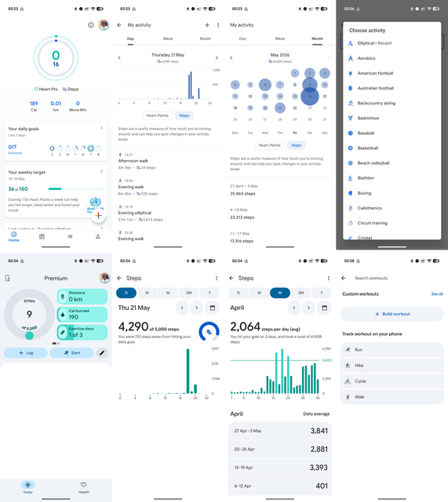Screen dimensions: 448x502
Task: Select the Aerobics activity icon
Action: point(351,58)
